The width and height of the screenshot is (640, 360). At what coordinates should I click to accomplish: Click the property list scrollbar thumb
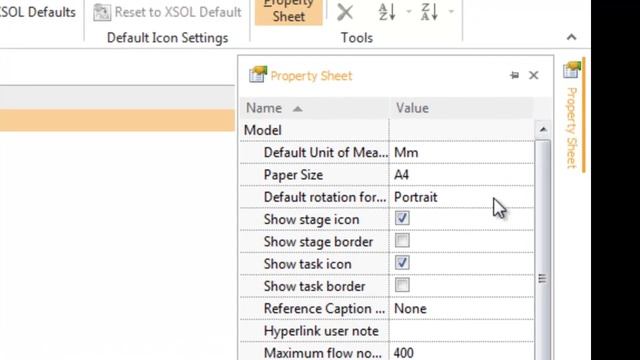pyautogui.click(x=542, y=250)
